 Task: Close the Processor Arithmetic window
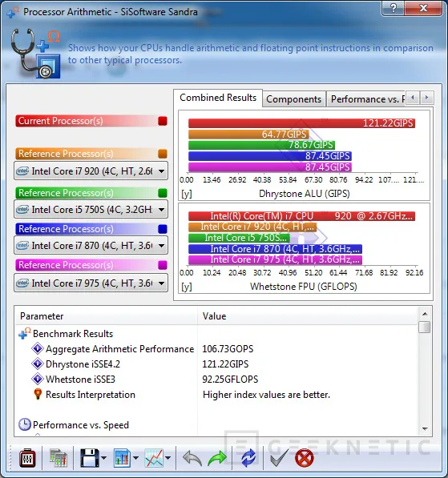(x=423, y=8)
